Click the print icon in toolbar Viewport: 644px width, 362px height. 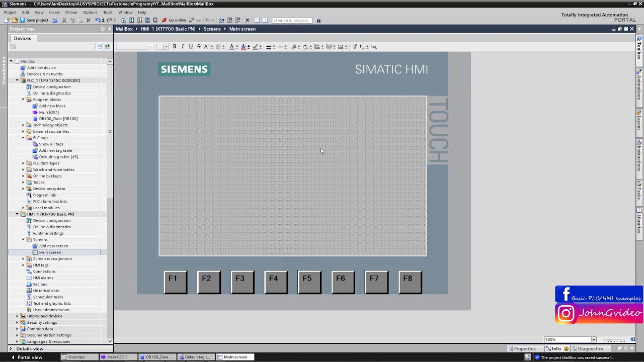(x=54, y=20)
